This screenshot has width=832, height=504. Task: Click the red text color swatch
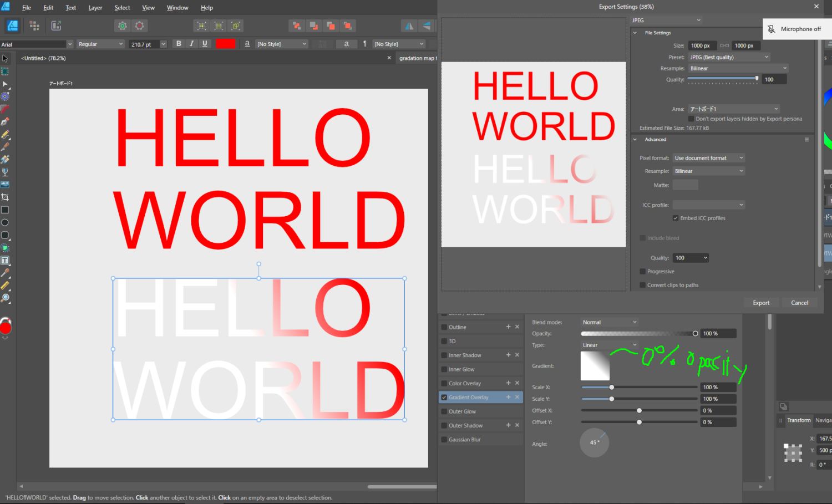coord(225,43)
